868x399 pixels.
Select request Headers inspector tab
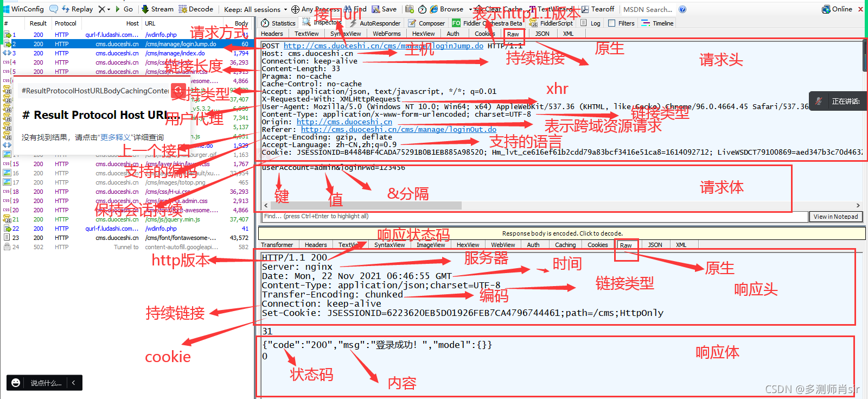(272, 34)
